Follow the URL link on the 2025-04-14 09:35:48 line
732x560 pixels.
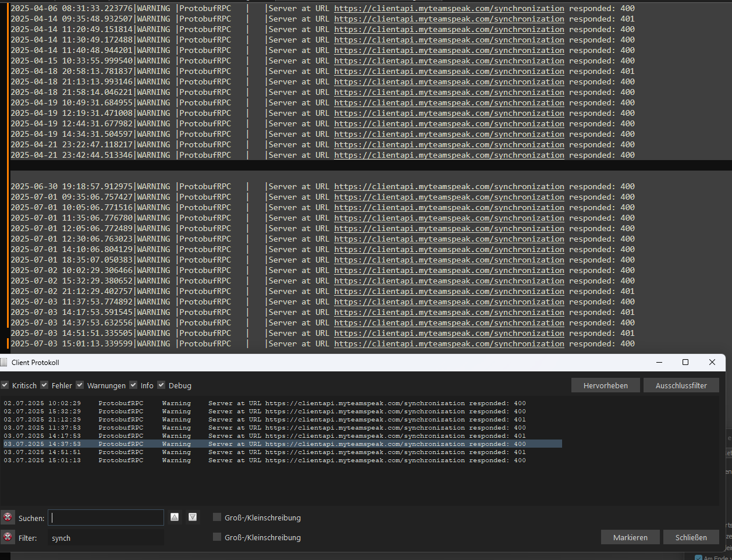point(449,19)
